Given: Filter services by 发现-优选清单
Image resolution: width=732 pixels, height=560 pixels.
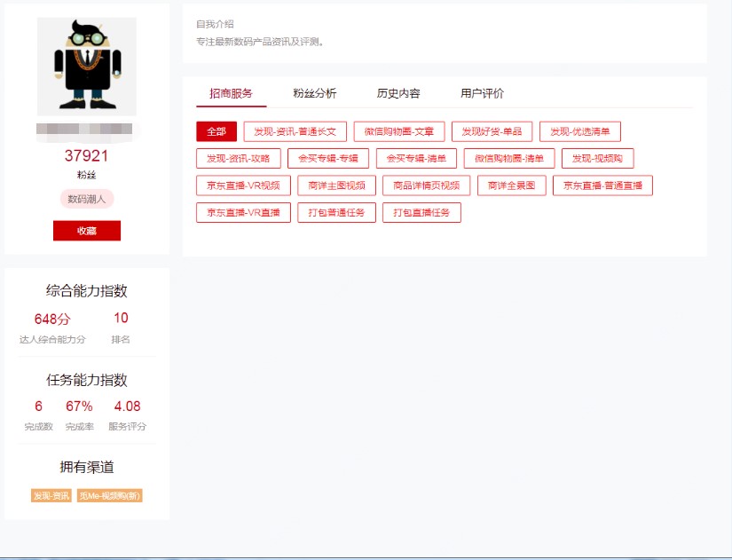Looking at the screenshot, I should point(580,131).
